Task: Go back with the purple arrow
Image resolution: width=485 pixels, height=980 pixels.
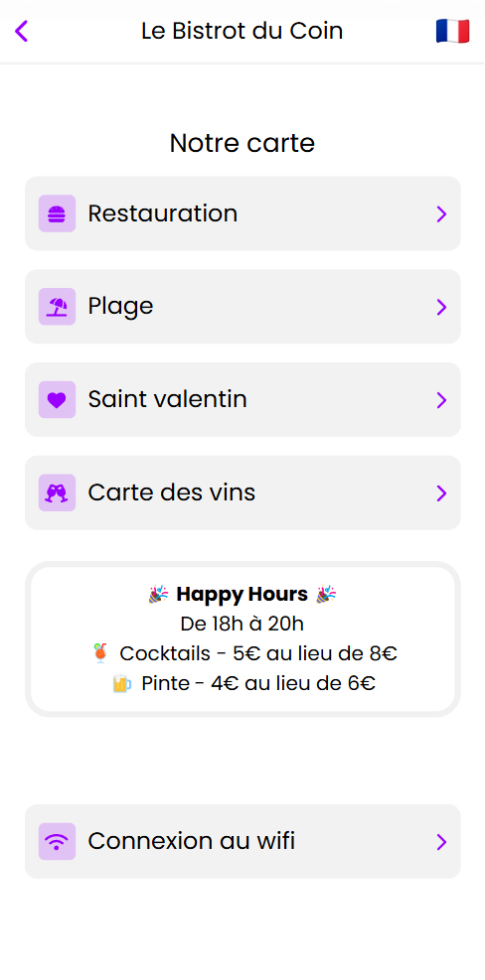Action: point(21,31)
